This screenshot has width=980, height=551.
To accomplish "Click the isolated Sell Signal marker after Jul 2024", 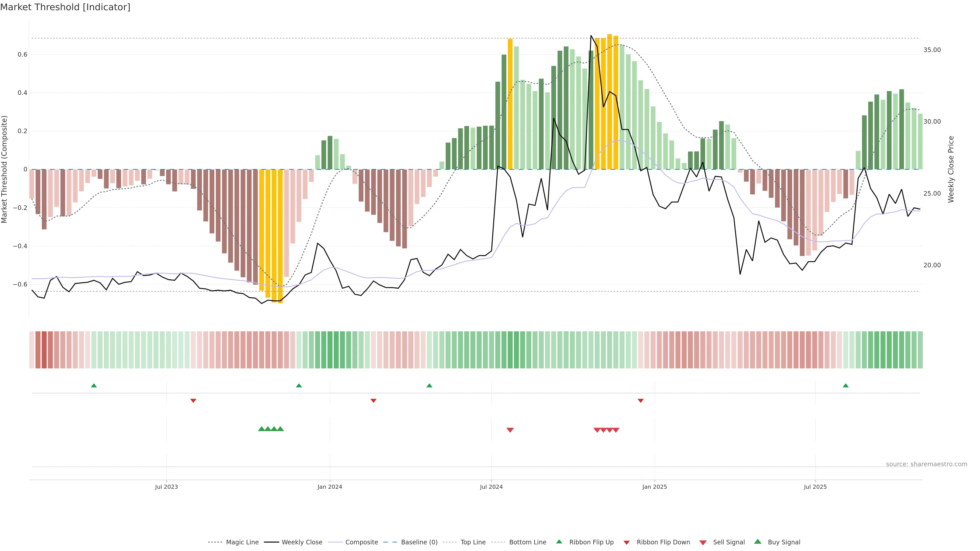I will [x=510, y=430].
